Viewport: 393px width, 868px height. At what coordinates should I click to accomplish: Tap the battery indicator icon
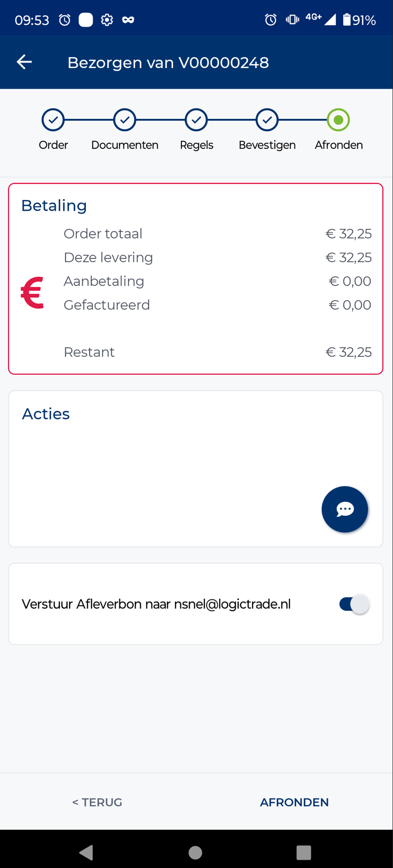pyautogui.click(x=347, y=20)
